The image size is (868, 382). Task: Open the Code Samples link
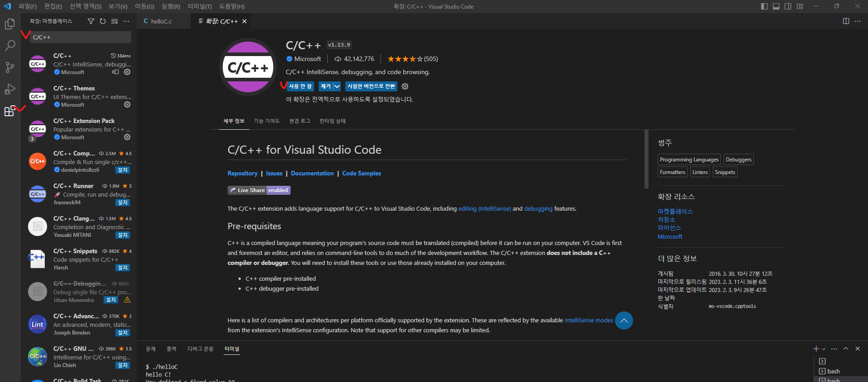pos(362,174)
